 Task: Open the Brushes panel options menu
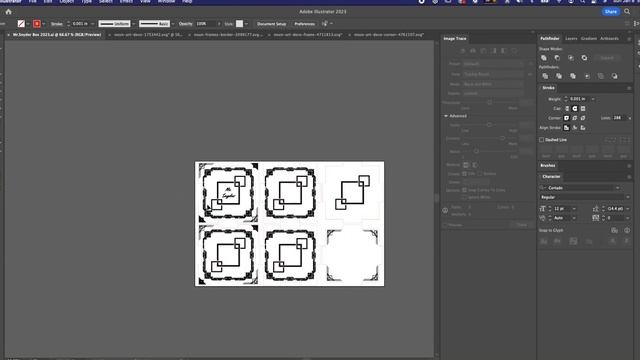click(629, 166)
